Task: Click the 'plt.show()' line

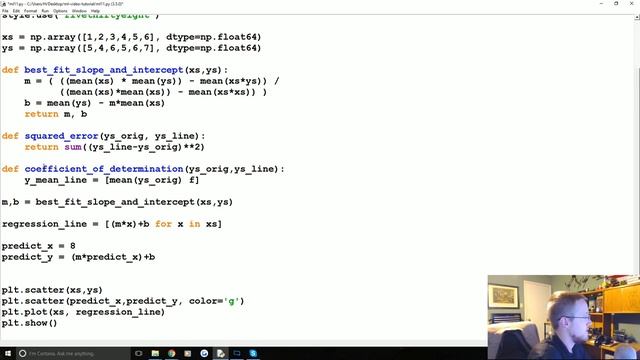Action: click(29, 323)
